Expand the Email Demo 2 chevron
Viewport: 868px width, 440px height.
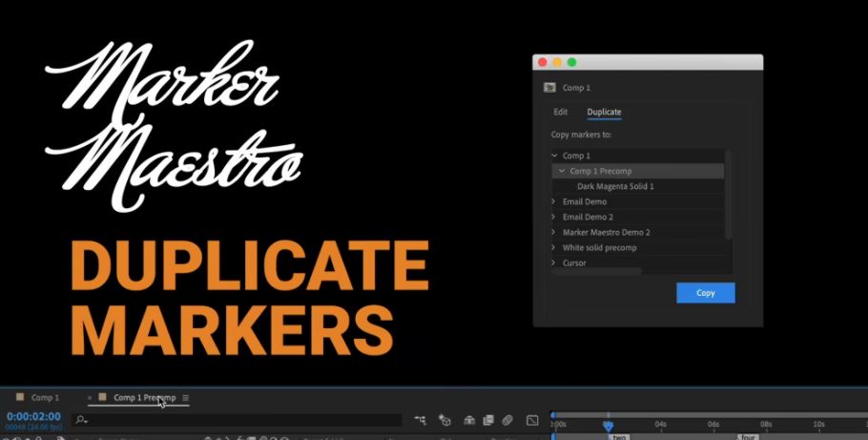553,217
